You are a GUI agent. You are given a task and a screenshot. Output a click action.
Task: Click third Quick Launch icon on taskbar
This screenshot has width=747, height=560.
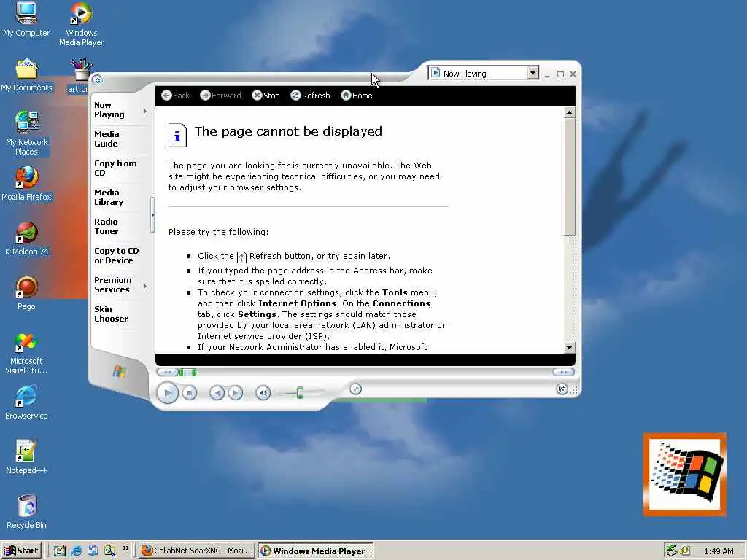tap(93, 551)
